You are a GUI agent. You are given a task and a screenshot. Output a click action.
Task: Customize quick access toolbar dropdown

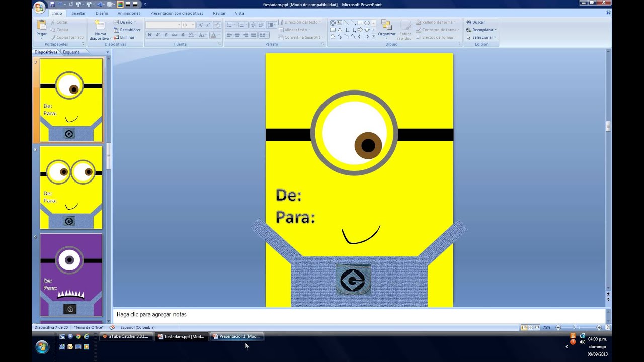coord(145,4)
